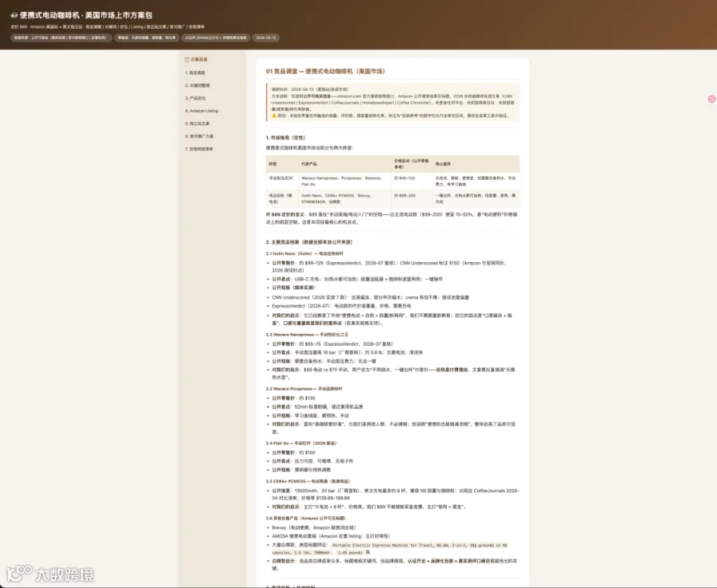Click the table cell listing Outin Nano, CERA+ PCM035
717x588 pixels.
click(x=345, y=198)
